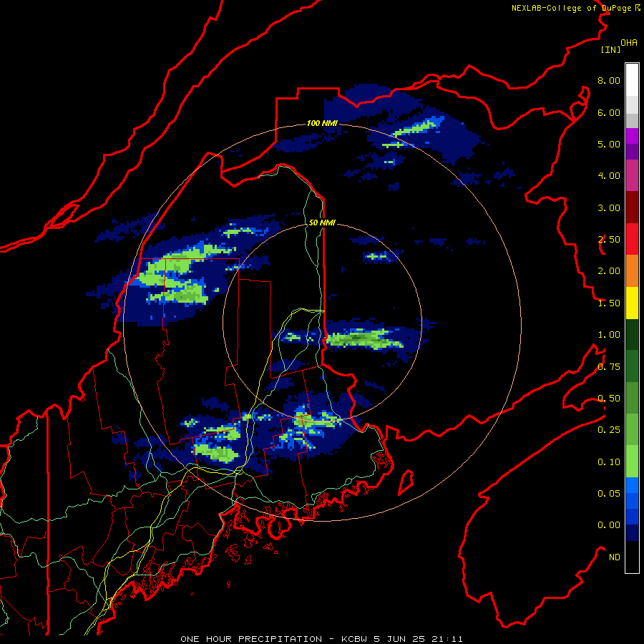Click the 1.50 legend value

point(609,303)
